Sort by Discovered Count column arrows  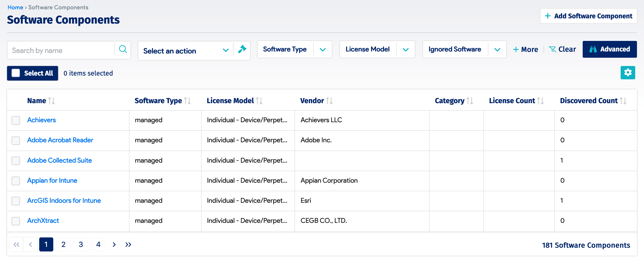623,101
